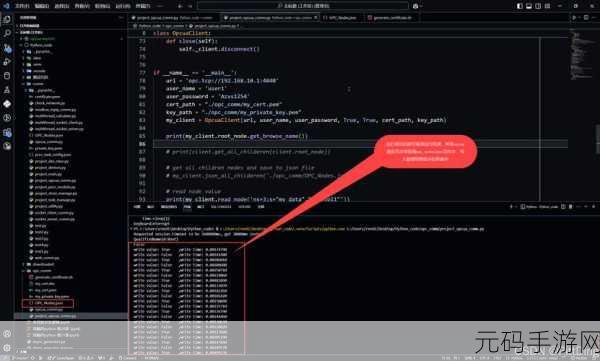Click the editor vertical scrollbar
600x361 pixels.
coord(597,138)
